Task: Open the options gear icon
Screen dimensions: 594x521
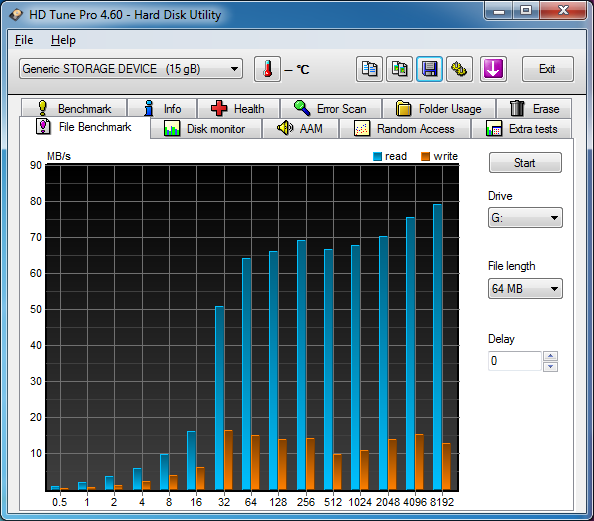Action: tap(459, 69)
